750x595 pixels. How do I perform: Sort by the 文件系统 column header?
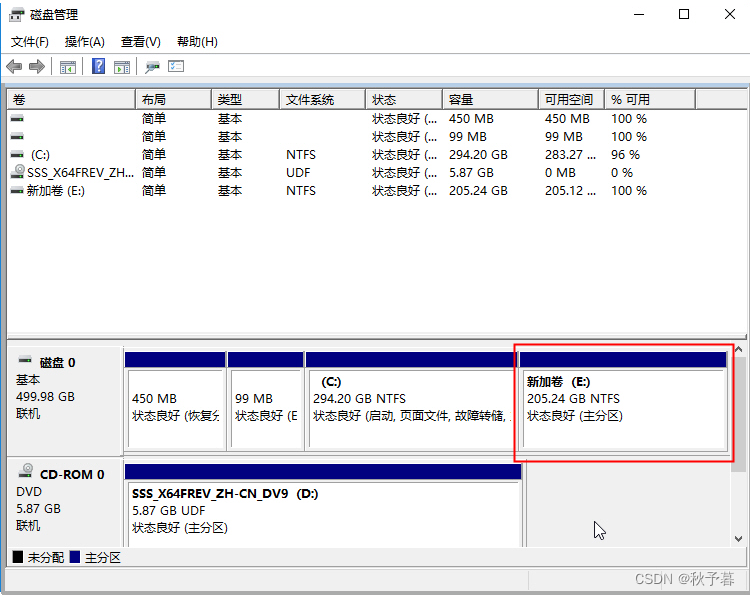[322, 99]
